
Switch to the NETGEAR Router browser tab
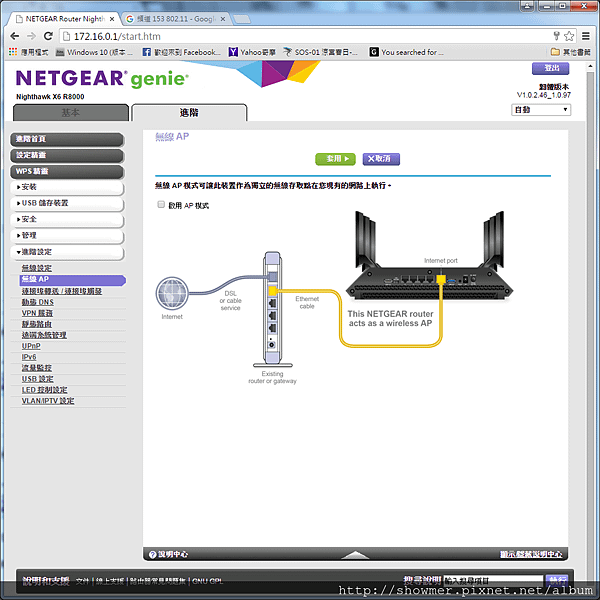[65, 19]
